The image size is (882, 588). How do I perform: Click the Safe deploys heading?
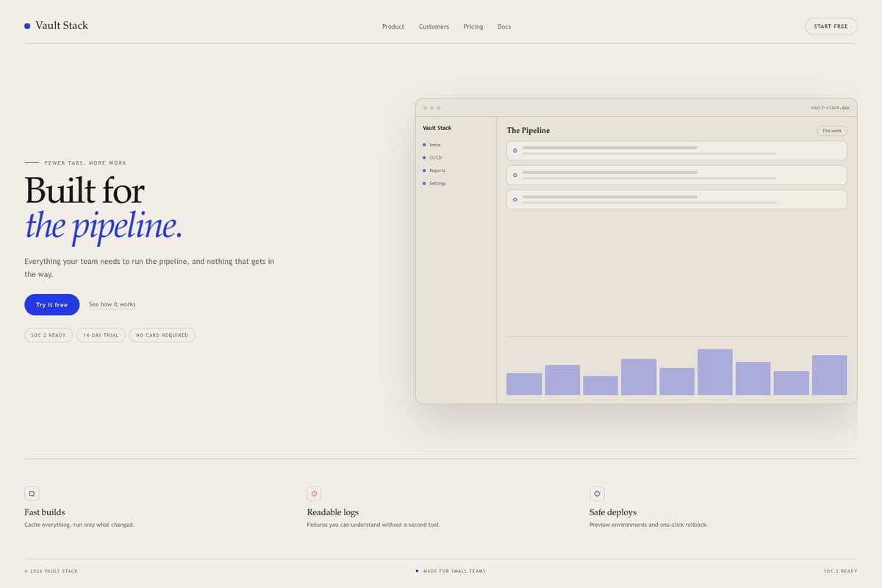pos(613,512)
